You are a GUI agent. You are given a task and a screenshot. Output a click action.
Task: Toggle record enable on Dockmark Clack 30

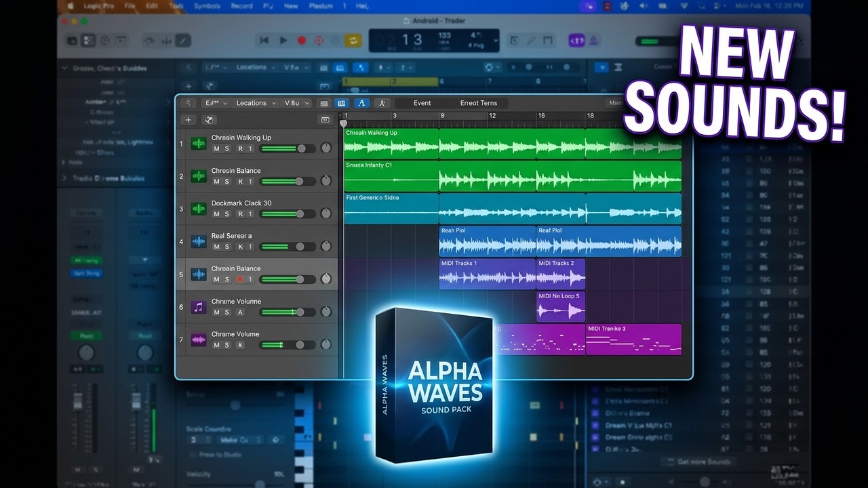(x=239, y=214)
